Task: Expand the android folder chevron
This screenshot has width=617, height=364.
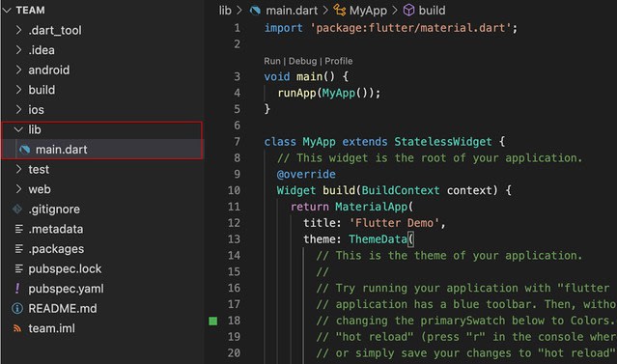Action: pos(18,70)
